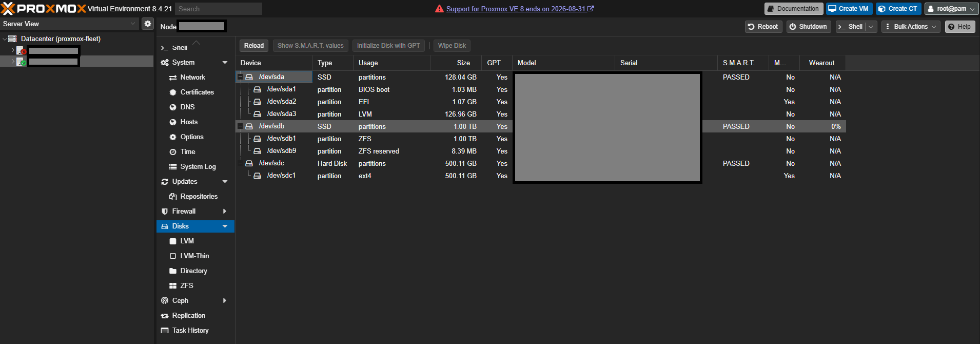Viewport: 980px width, 344px height.
Task: Click the partition icon next to /dev/sdb9
Action: 257,151
